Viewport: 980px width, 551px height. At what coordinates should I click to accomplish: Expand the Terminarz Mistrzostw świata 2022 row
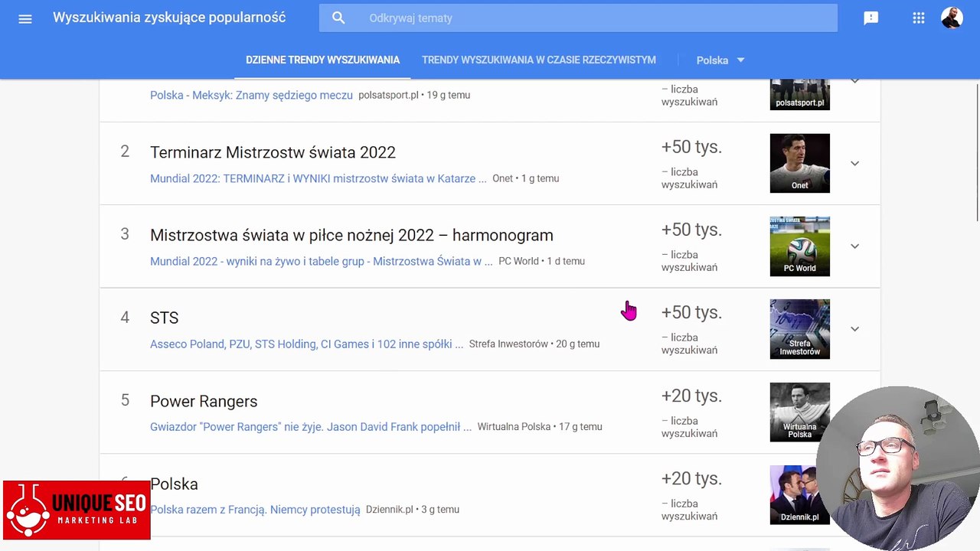[854, 163]
